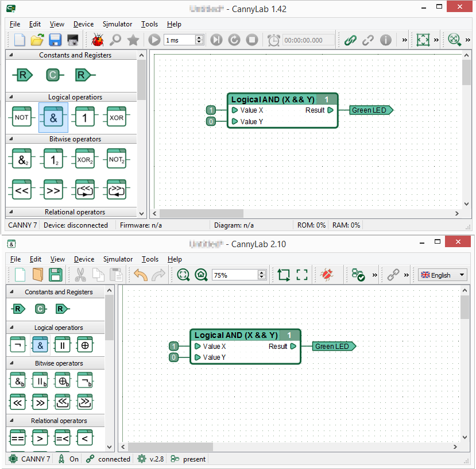
Task: Click the ladybug debug icon in CannyLab 1.42
Action: click(98, 40)
